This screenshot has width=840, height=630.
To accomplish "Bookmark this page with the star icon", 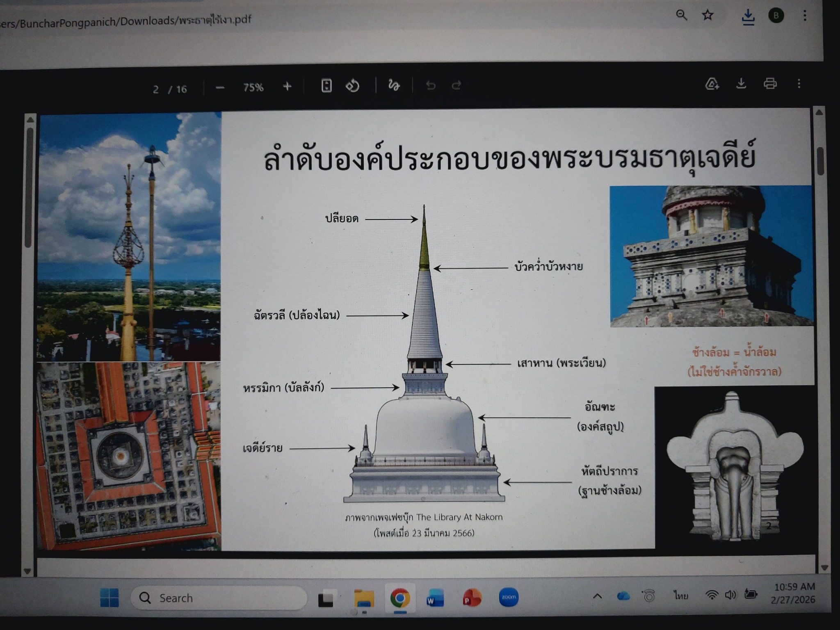I will pos(708,16).
